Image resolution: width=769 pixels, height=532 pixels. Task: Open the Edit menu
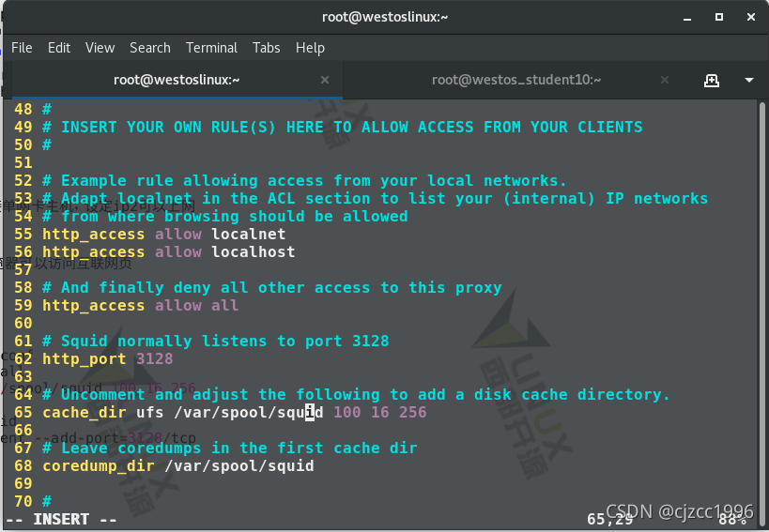point(59,48)
